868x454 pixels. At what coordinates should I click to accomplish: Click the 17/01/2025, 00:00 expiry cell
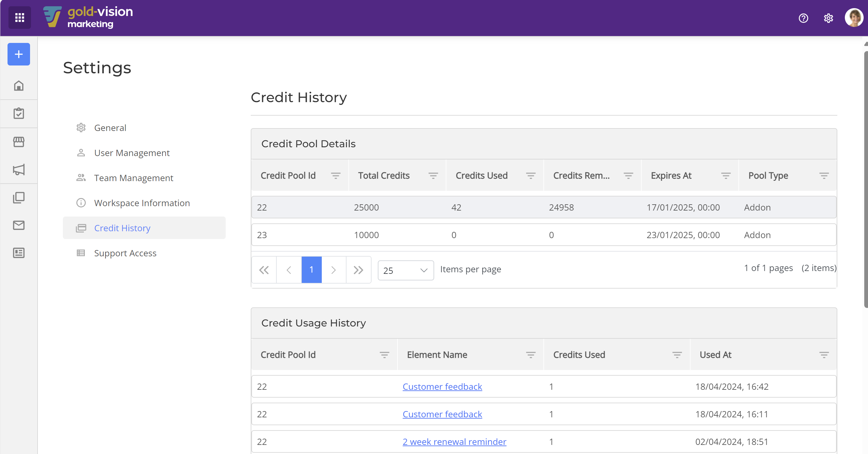(683, 207)
